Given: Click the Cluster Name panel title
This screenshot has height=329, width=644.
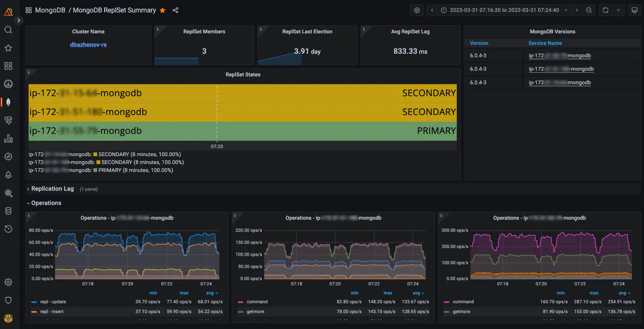Looking at the screenshot, I should coord(88,32).
